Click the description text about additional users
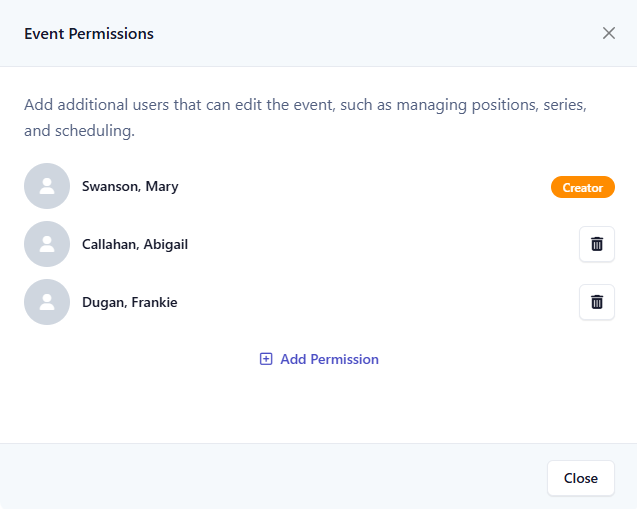Screen dimensions: 637x509 point(306,117)
